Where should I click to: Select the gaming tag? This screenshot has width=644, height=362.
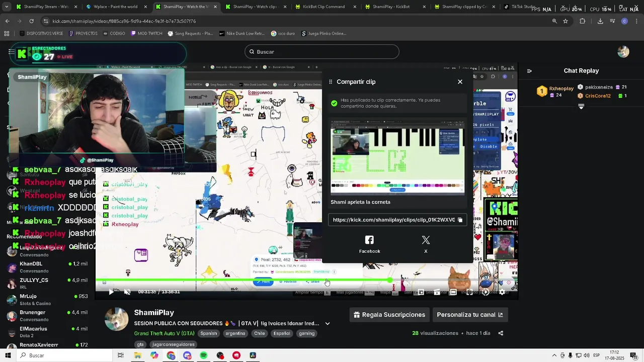coord(306,333)
